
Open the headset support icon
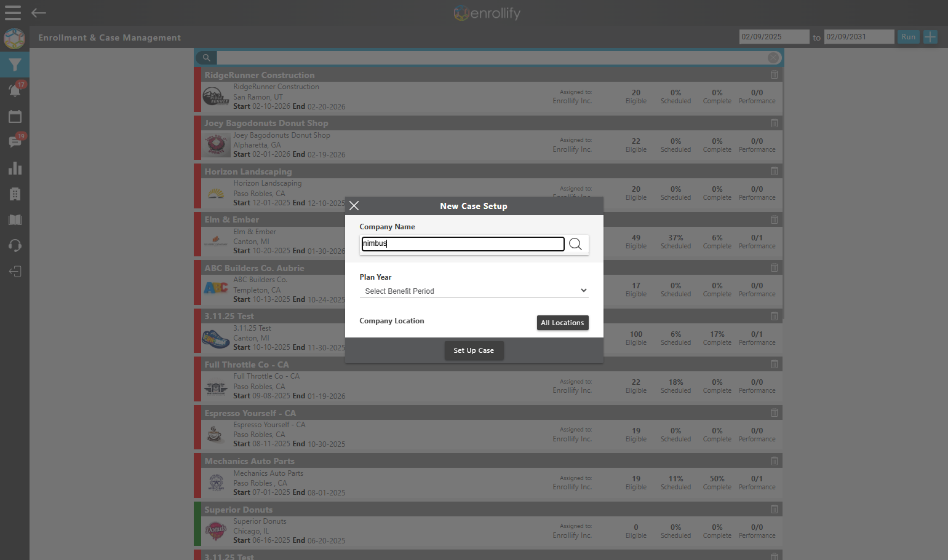pos(15,245)
